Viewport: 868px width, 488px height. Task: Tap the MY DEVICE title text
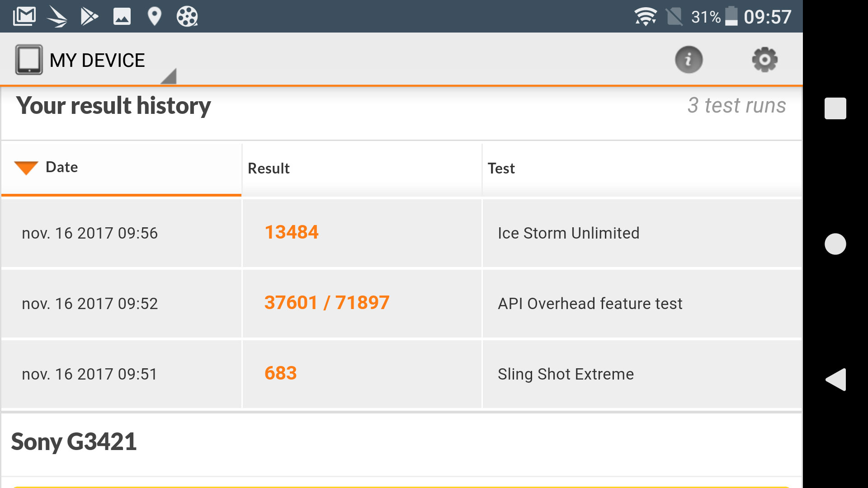[97, 60]
